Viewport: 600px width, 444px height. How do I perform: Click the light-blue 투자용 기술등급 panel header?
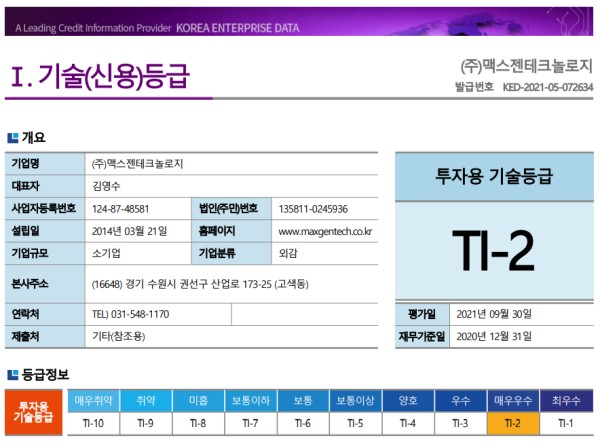click(494, 176)
